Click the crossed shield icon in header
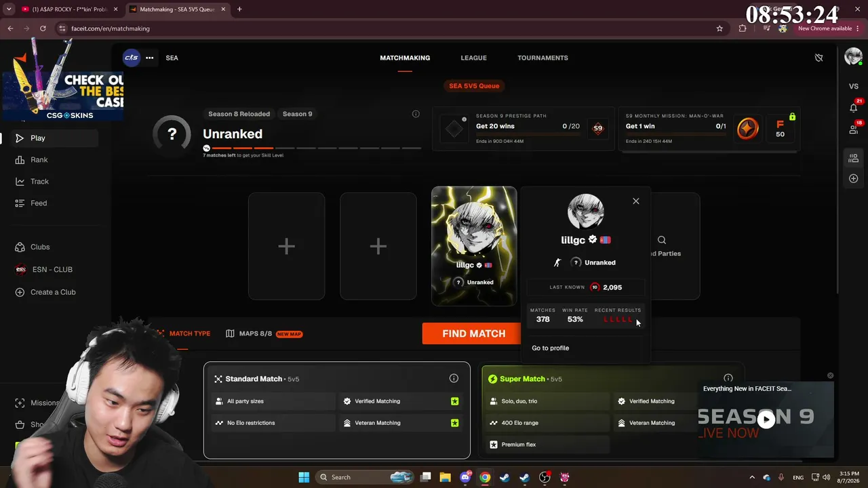 pyautogui.click(x=818, y=58)
